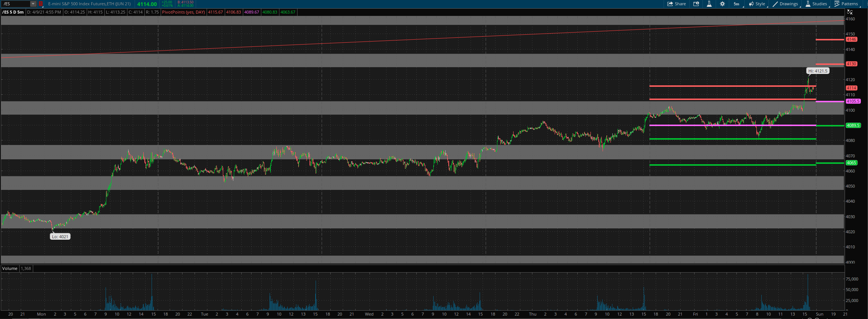Click the Sun date axis label
The width and height of the screenshot is (868, 319).
pyautogui.click(x=820, y=314)
